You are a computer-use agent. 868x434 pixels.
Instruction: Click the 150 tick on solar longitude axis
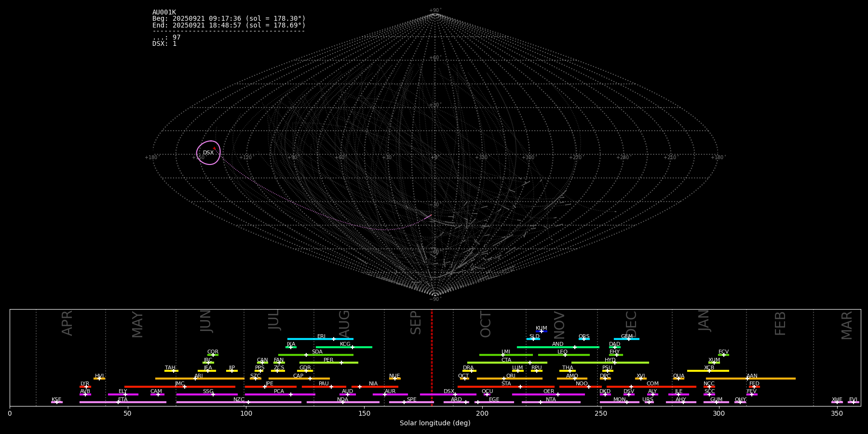pos(364,413)
